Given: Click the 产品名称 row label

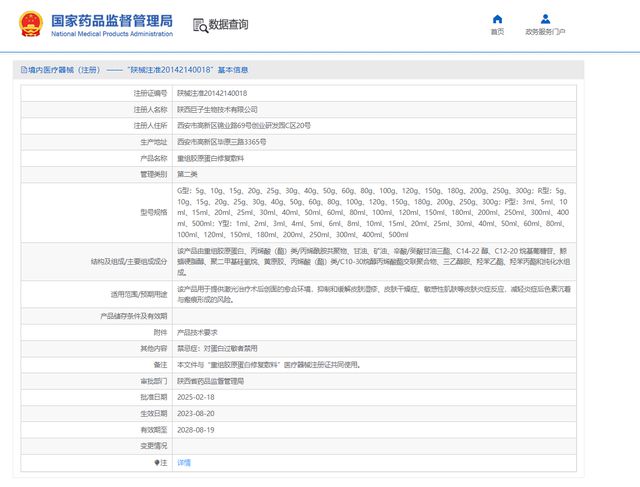Looking at the screenshot, I should pos(154,158).
